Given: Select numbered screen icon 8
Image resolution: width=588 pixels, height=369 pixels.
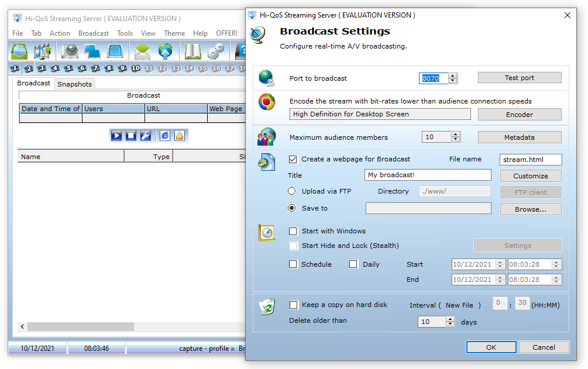Looking at the screenshot, I should point(109,68).
